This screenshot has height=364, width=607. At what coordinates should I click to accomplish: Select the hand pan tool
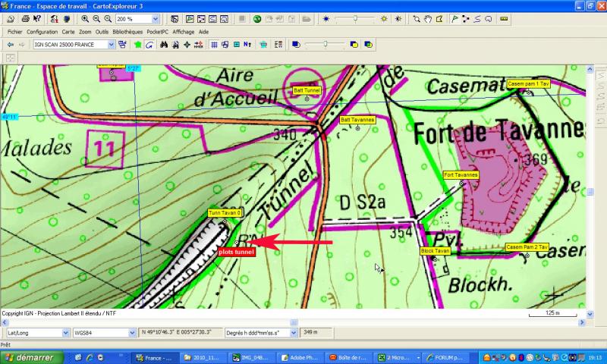(428, 19)
